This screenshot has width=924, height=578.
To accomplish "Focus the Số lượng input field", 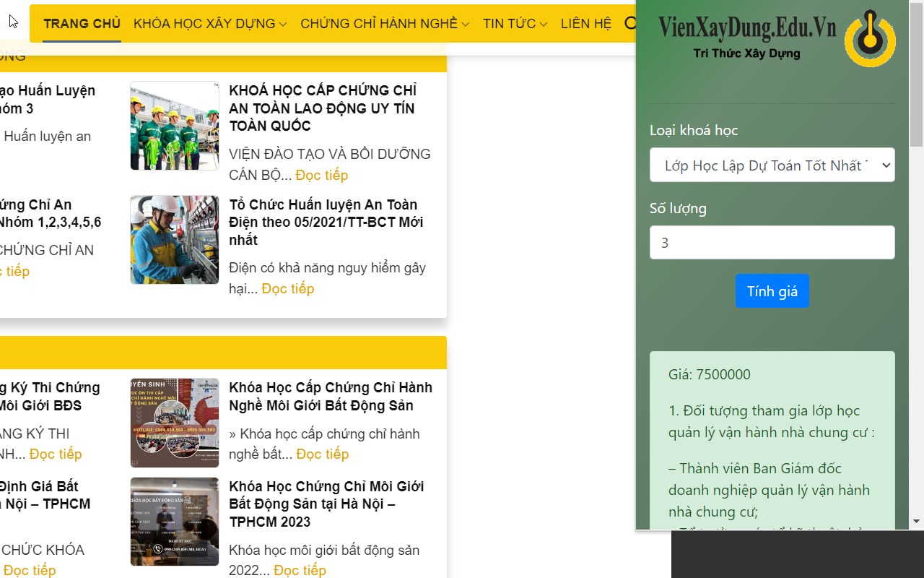I will [x=772, y=243].
